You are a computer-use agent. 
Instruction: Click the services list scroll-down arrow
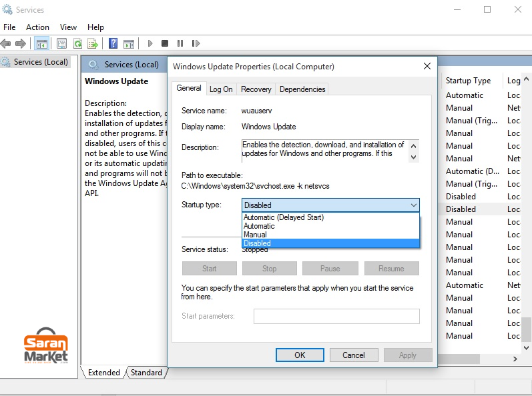coord(526,348)
